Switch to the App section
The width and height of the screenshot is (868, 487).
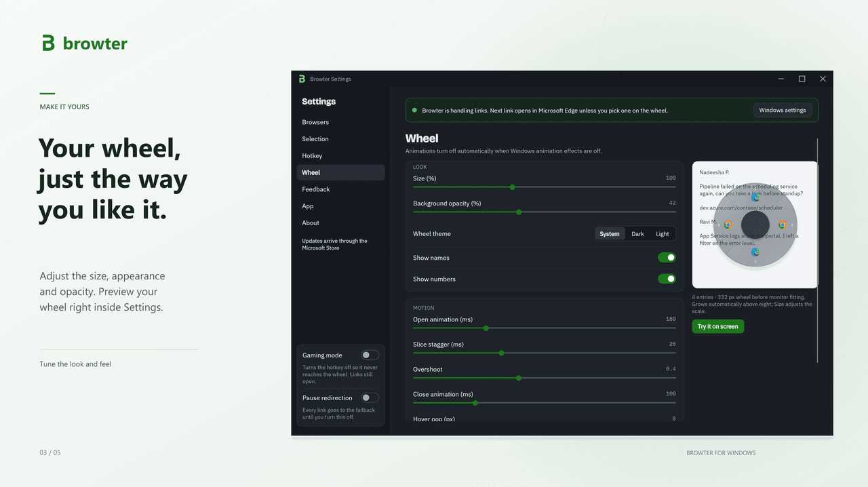click(340, 206)
